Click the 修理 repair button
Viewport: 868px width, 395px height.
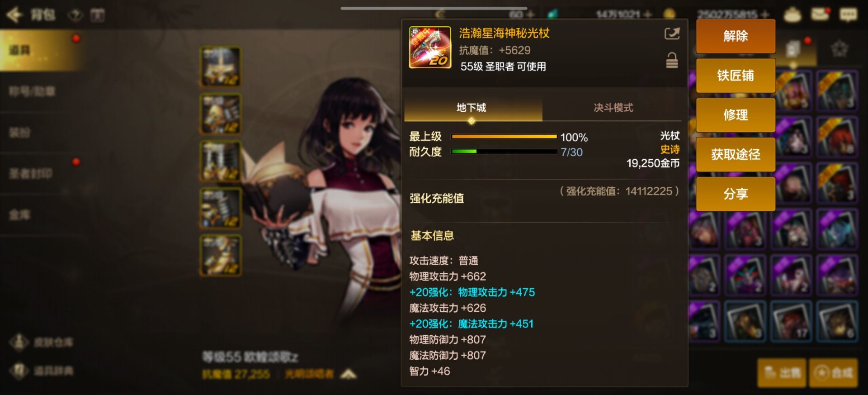click(x=736, y=115)
